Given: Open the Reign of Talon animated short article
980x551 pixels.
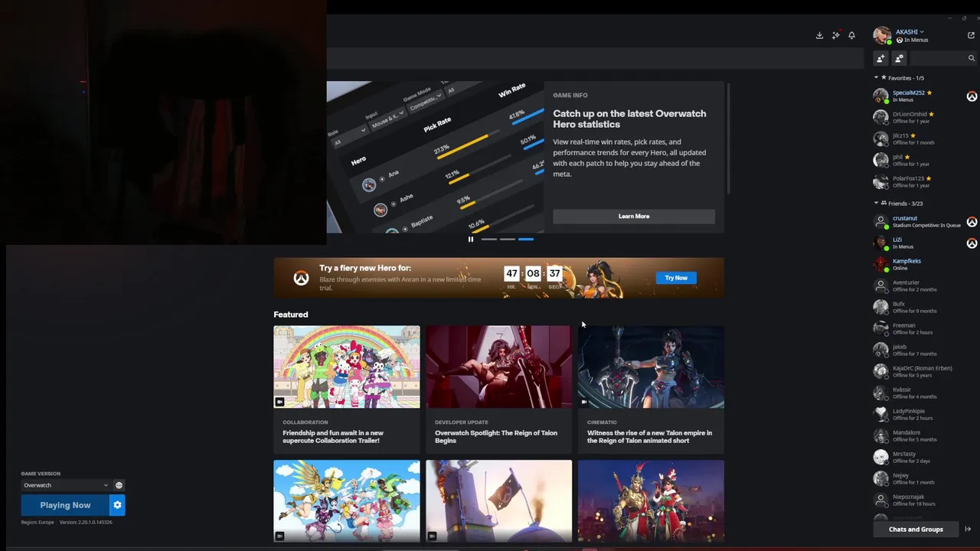Looking at the screenshot, I should pyautogui.click(x=649, y=436).
